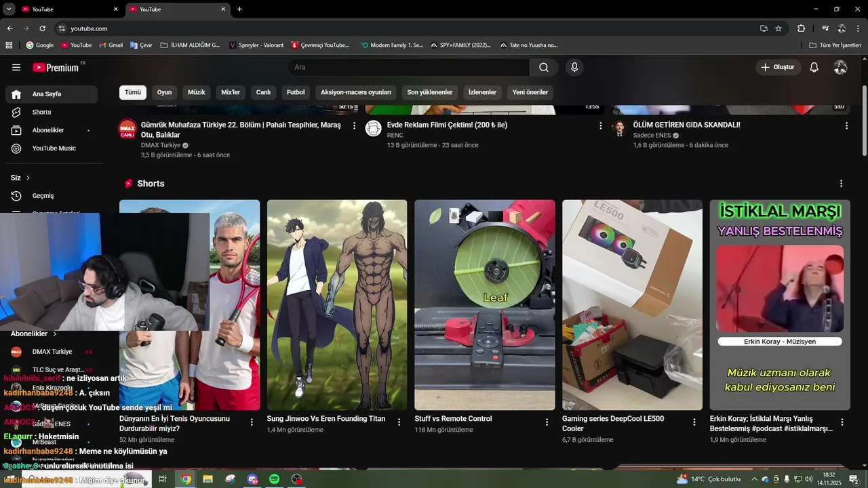The width and height of the screenshot is (868, 488).
Task: Open the account avatar menu
Action: coord(840,67)
